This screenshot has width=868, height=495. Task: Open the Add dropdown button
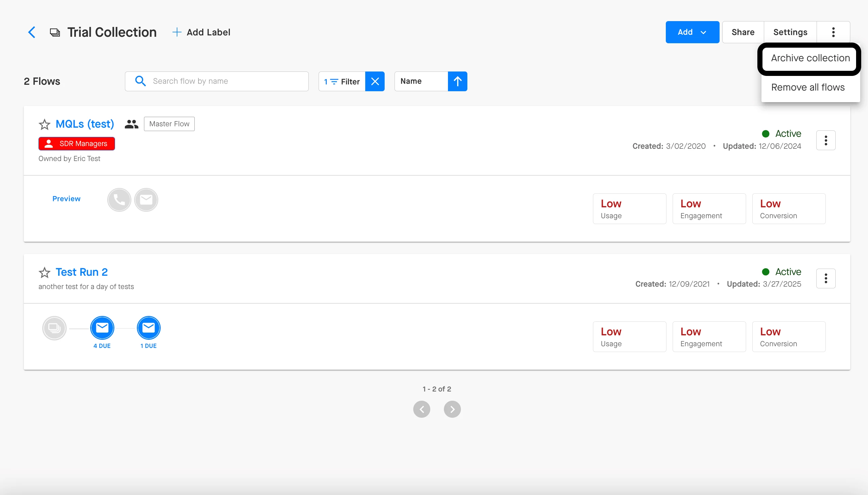point(692,32)
